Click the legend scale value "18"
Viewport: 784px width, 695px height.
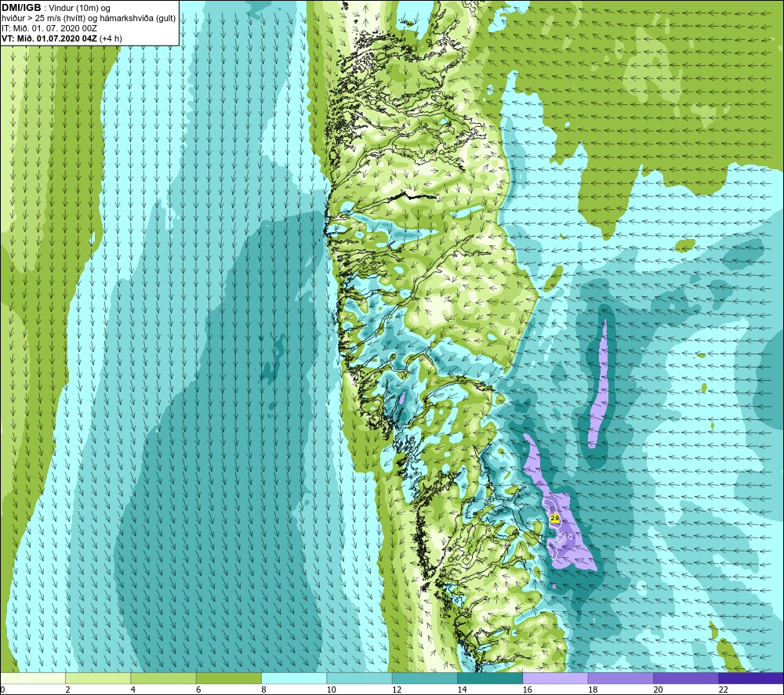coord(593,690)
